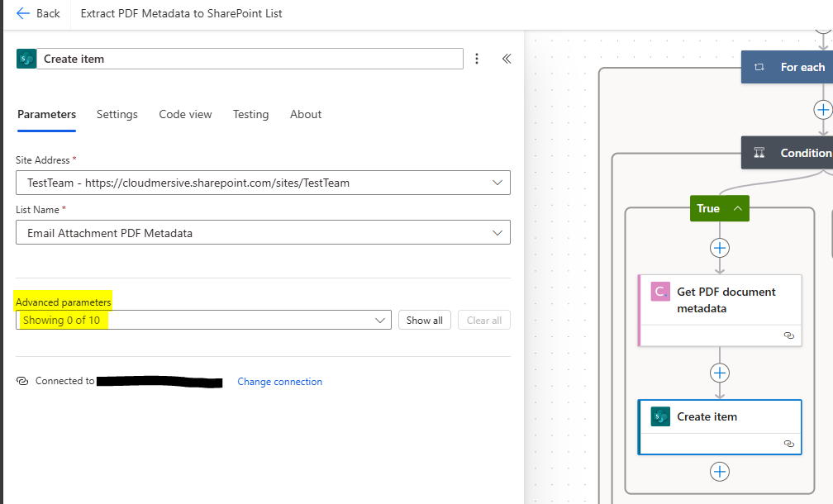This screenshot has width=833, height=504.
Task: Click connection link icon on Create item card
Action: pos(788,444)
